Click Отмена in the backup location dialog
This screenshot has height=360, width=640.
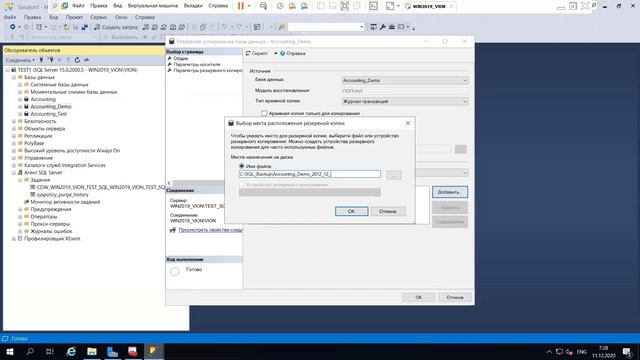388,211
